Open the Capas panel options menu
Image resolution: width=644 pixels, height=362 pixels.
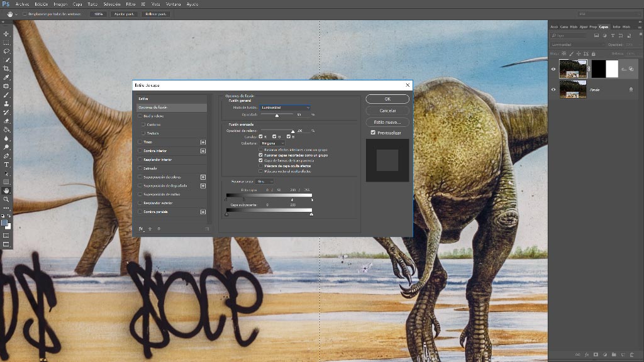[640, 26]
